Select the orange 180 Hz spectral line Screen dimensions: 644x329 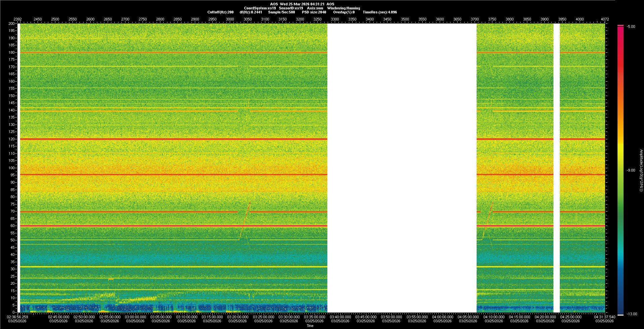tap(168, 52)
